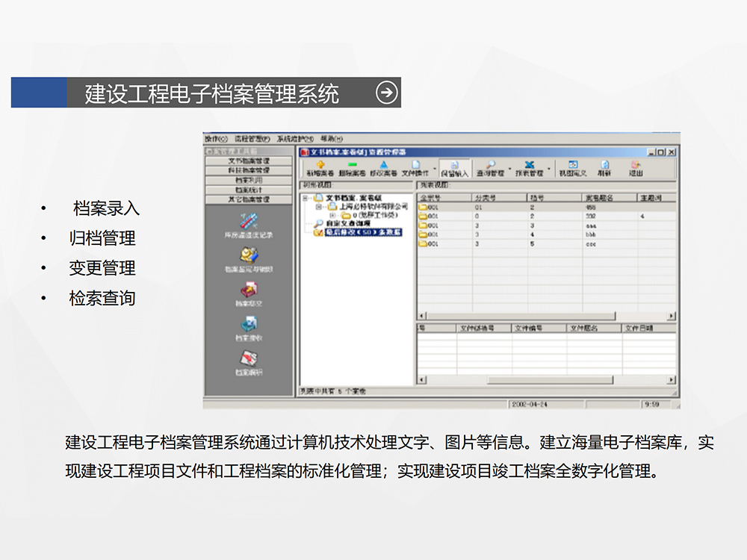Click the 检索查询 bullet text on slide

click(102, 298)
